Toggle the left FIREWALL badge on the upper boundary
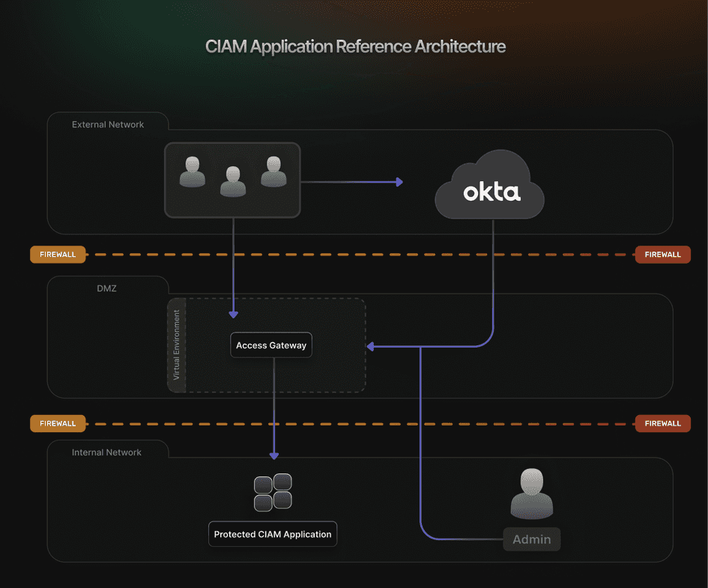This screenshot has height=588, width=708. (x=58, y=254)
